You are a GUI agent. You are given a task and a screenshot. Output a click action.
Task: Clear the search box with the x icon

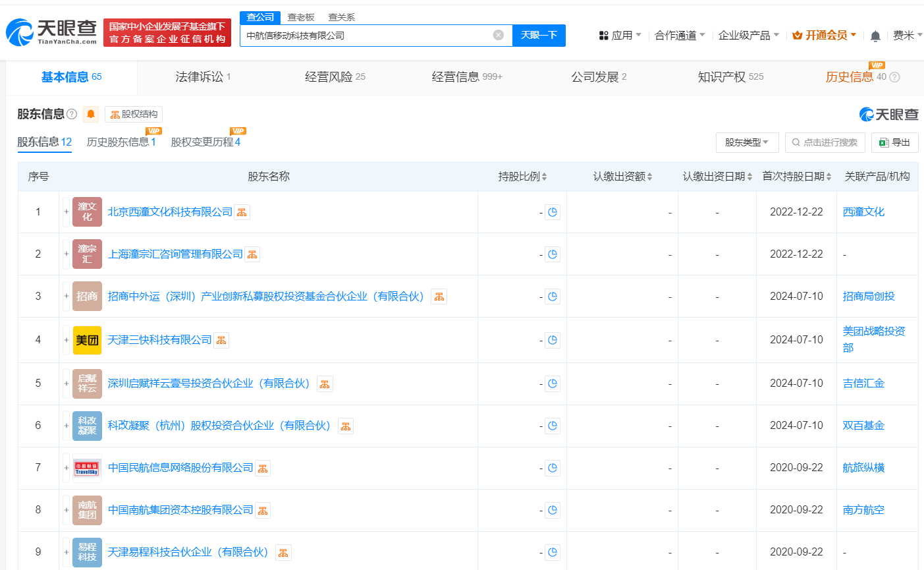[x=499, y=36]
